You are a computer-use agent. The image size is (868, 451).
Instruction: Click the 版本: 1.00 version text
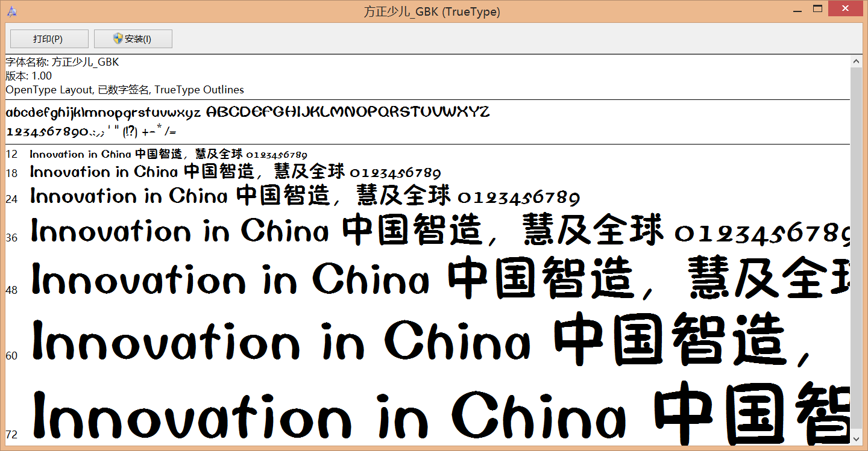pyautogui.click(x=28, y=76)
